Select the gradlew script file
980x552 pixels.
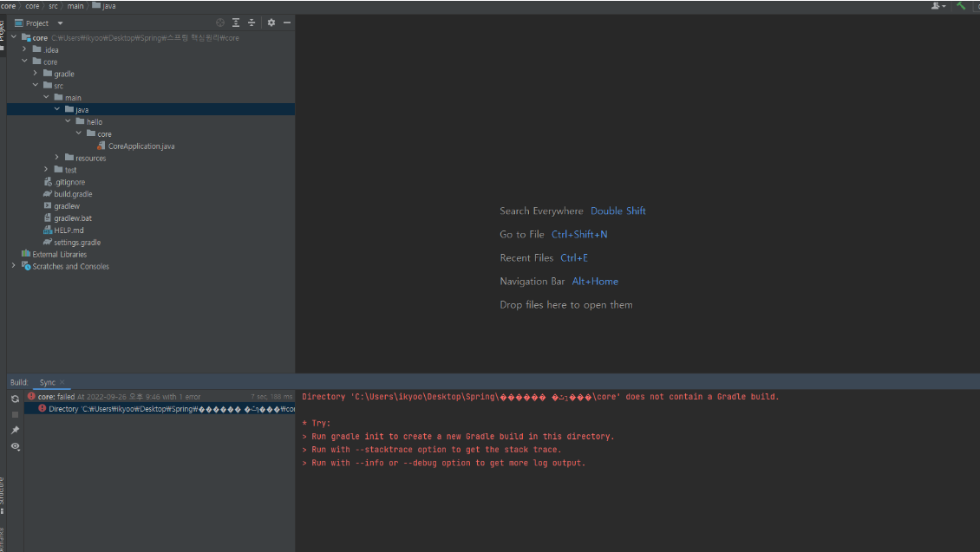62,206
